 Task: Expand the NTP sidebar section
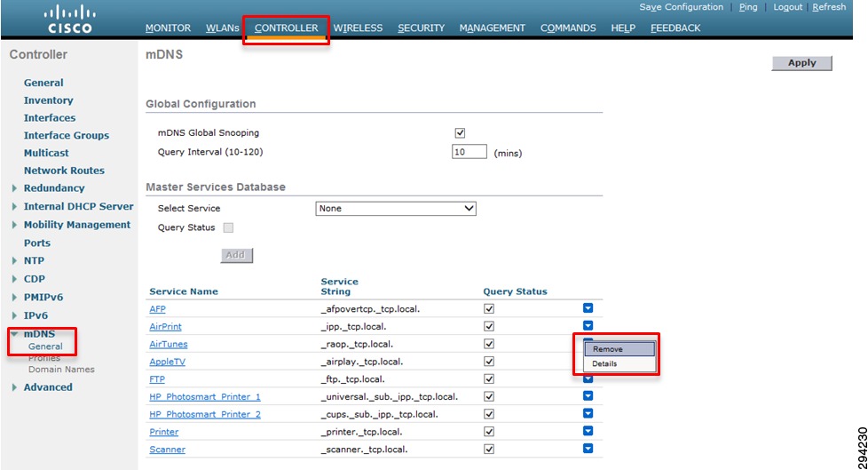coord(14,261)
